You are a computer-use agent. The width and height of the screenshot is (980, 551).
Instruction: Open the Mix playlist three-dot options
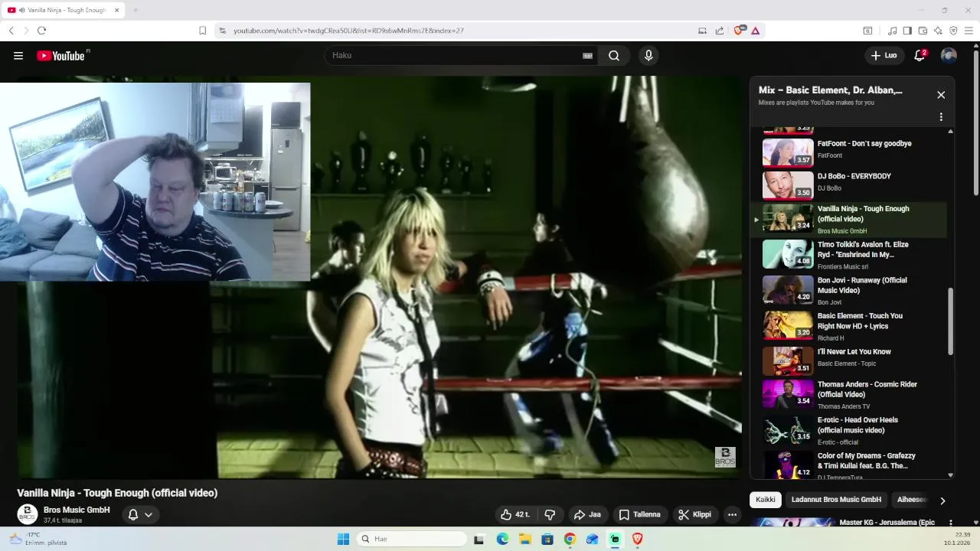coord(941,117)
